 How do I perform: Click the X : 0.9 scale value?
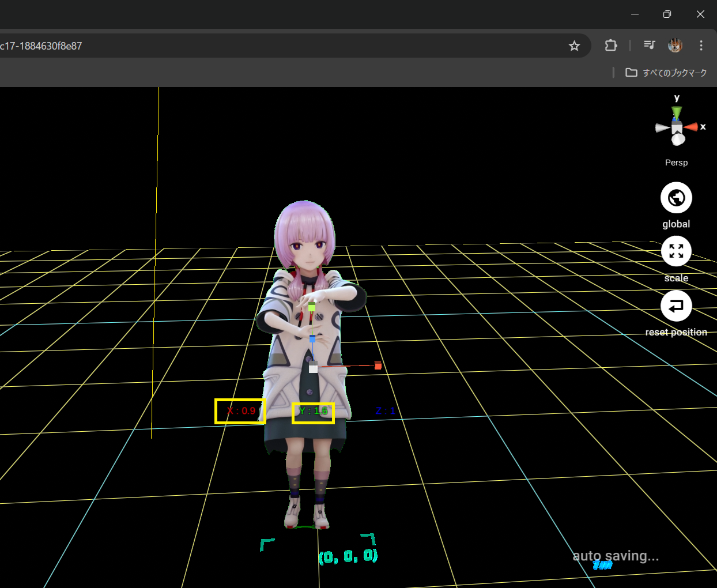pos(241,411)
